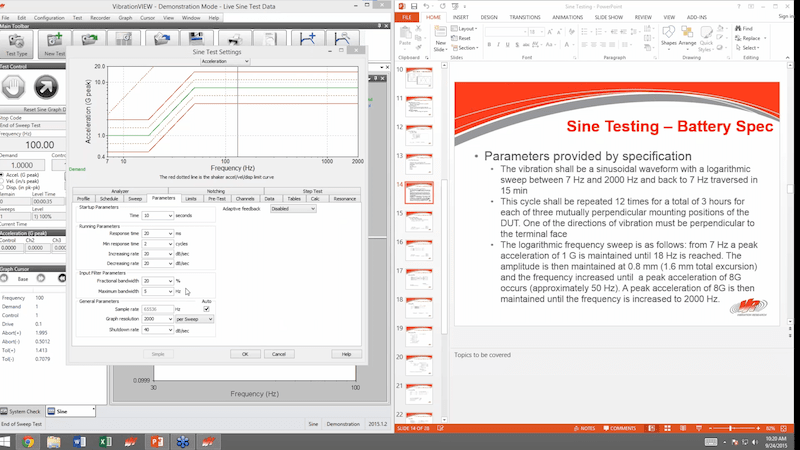The height and width of the screenshot is (450, 800).
Task: Open Notes pane from PowerPoint status bar
Action: 585,429
